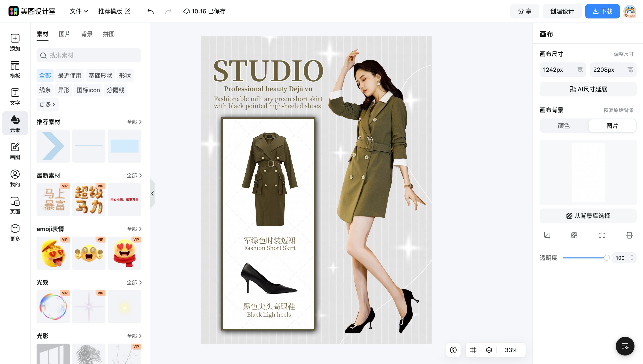
Task: Open the 文件 dropdown menu
Action: pyautogui.click(x=79, y=11)
